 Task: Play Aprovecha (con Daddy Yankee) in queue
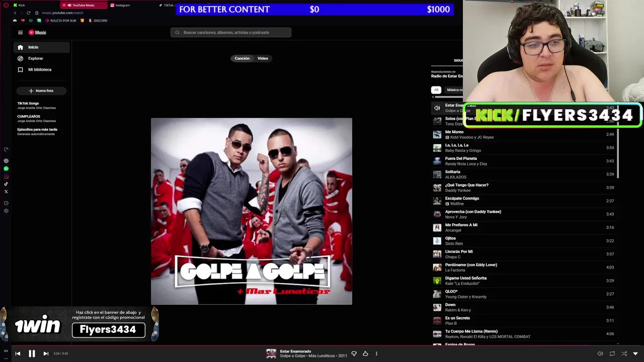(x=523, y=214)
